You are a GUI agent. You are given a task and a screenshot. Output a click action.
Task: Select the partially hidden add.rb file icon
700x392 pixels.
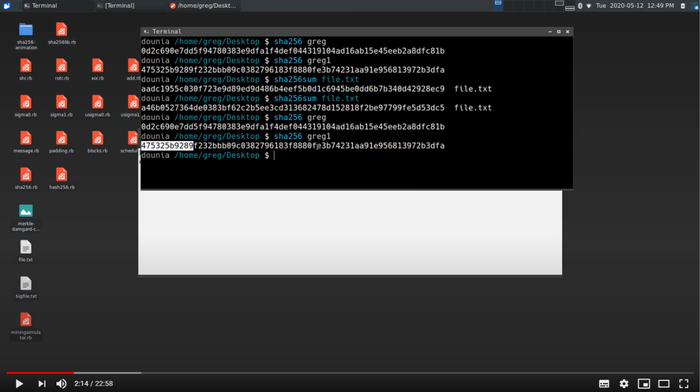(x=133, y=66)
